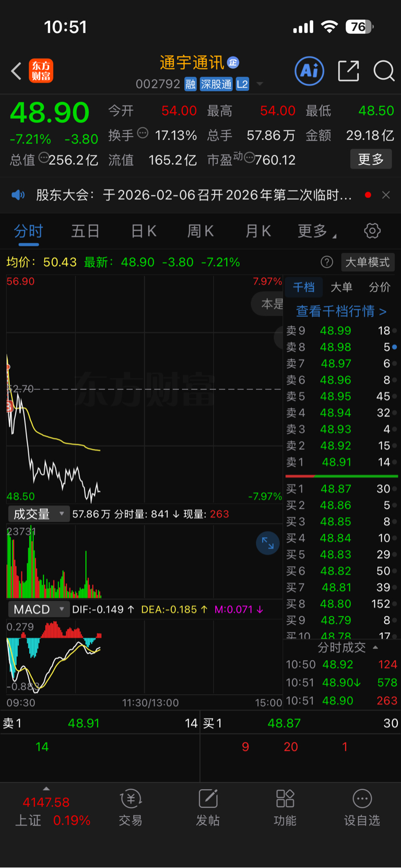Tap the 买6 48.82 order row
This screenshot has width=401, height=868.
(x=341, y=571)
